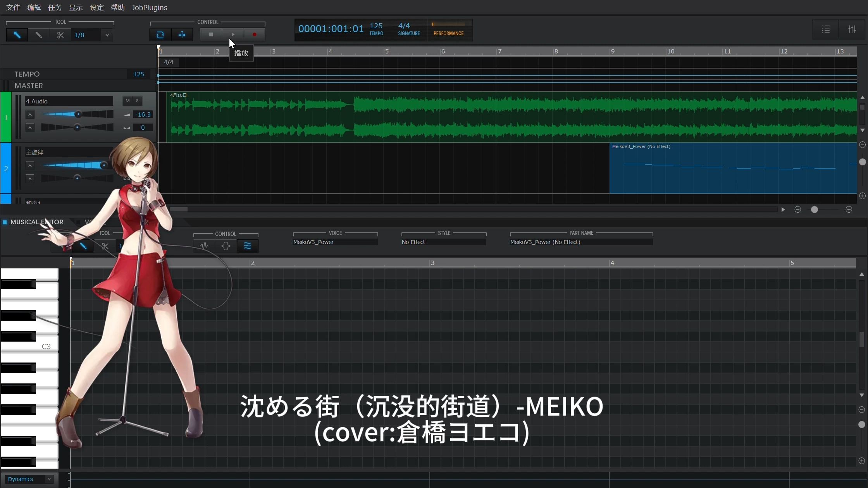The width and height of the screenshot is (868, 488).
Task: Expand volume automation arrow on 主旋律 track
Action: pos(30,166)
